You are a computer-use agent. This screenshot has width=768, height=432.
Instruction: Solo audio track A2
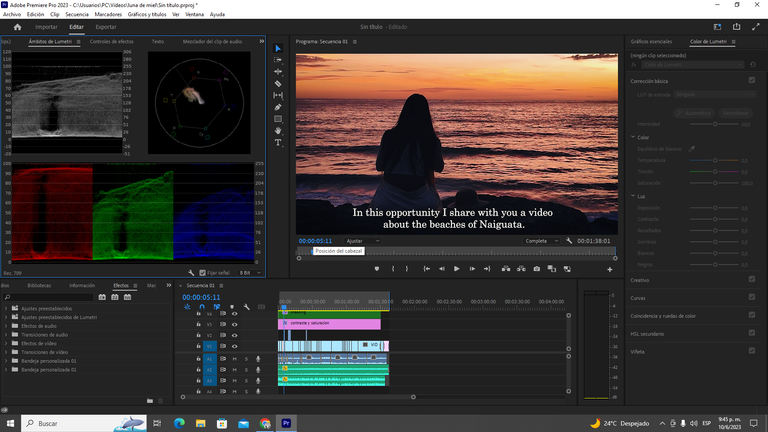click(x=246, y=370)
